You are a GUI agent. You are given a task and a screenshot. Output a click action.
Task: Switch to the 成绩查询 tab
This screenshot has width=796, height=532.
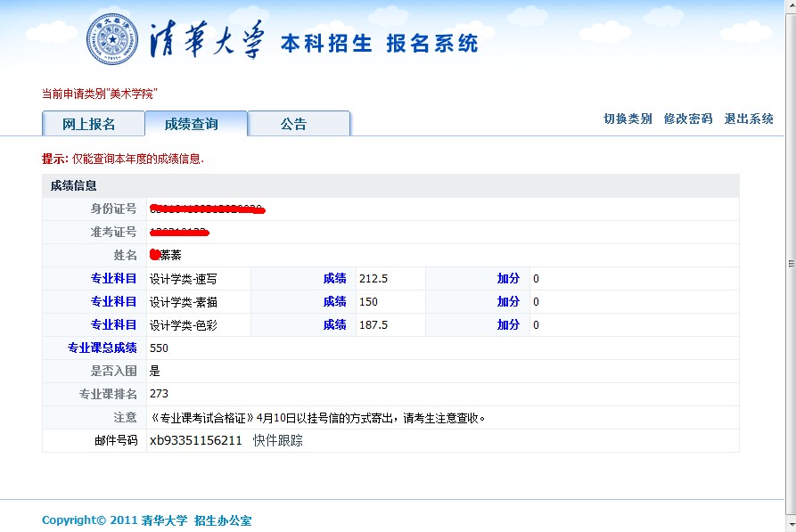click(x=191, y=124)
